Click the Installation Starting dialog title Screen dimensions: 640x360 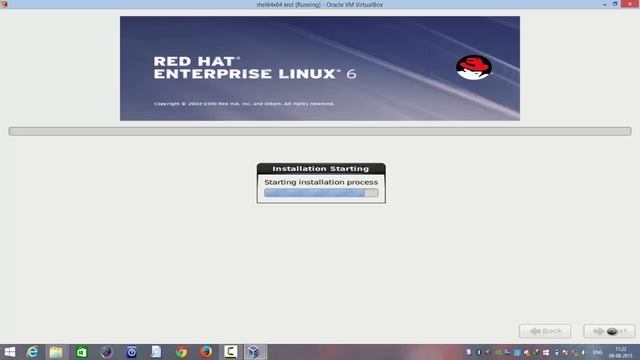321,169
